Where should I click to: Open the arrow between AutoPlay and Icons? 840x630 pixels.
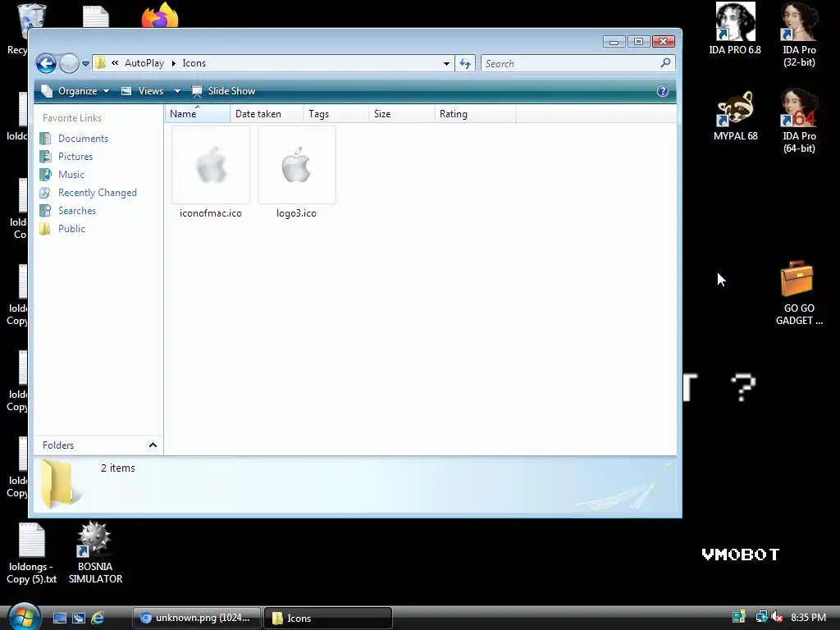(174, 64)
